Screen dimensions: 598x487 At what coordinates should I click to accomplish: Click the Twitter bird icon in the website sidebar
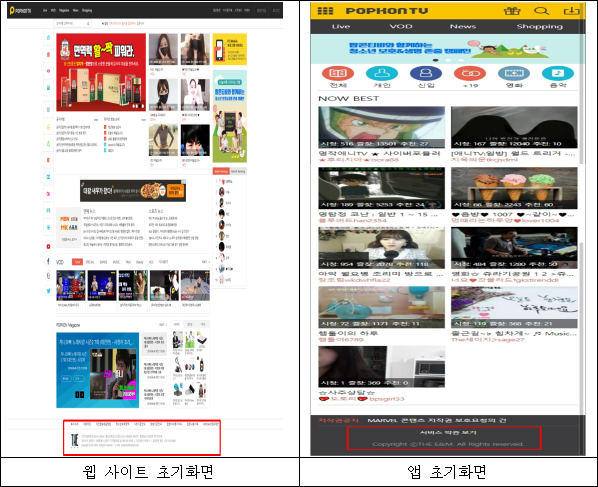pyautogui.click(x=48, y=291)
